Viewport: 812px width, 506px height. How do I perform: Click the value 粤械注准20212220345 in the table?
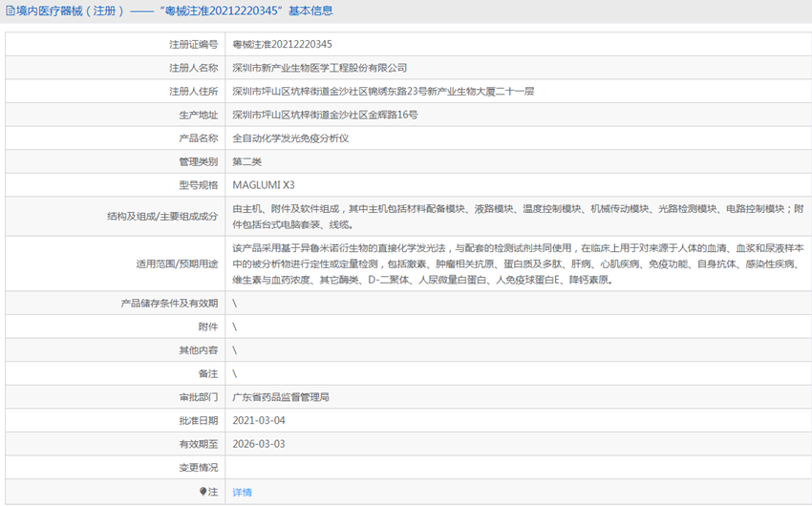tap(282, 45)
